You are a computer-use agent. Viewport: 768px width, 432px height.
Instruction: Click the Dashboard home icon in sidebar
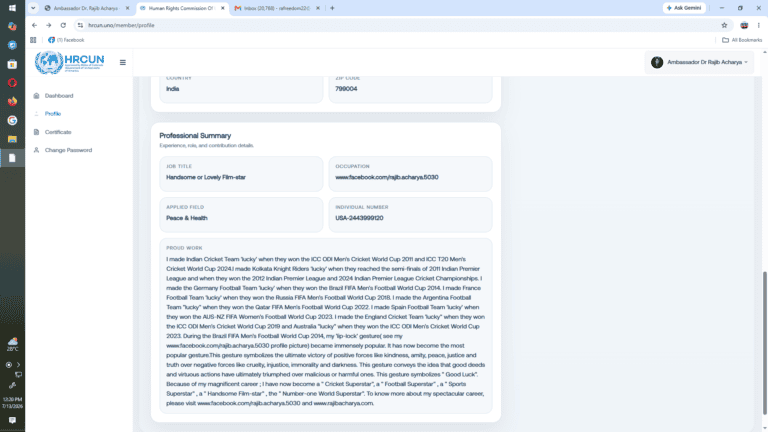pyautogui.click(x=36, y=96)
